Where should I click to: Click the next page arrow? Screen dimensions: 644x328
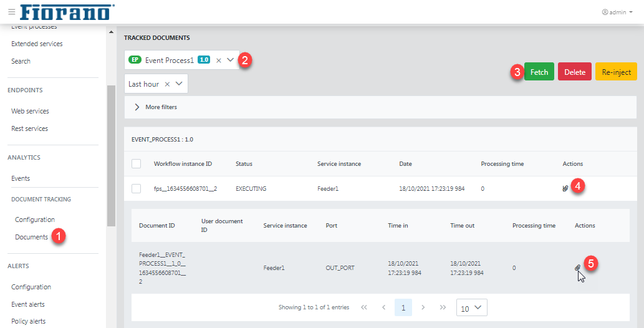point(423,307)
